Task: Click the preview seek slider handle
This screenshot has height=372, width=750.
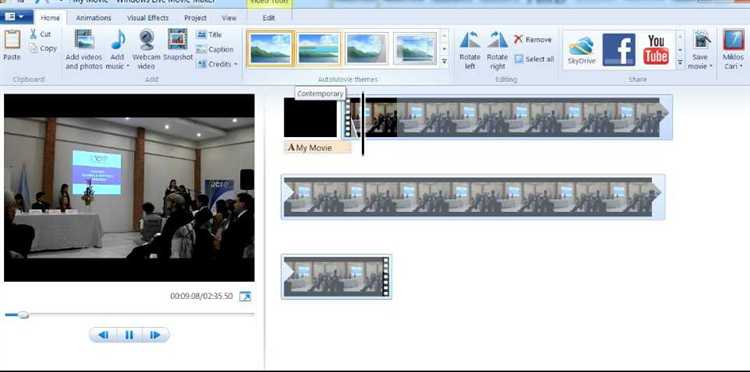Action: 22,315
